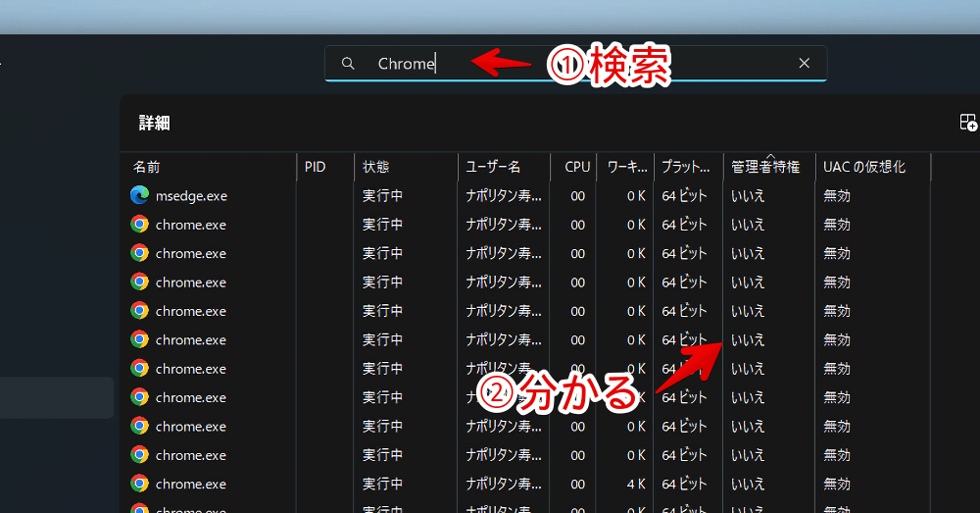The height and width of the screenshot is (513, 980).
Task: Click the run new task icon at top right
Action: (967, 123)
